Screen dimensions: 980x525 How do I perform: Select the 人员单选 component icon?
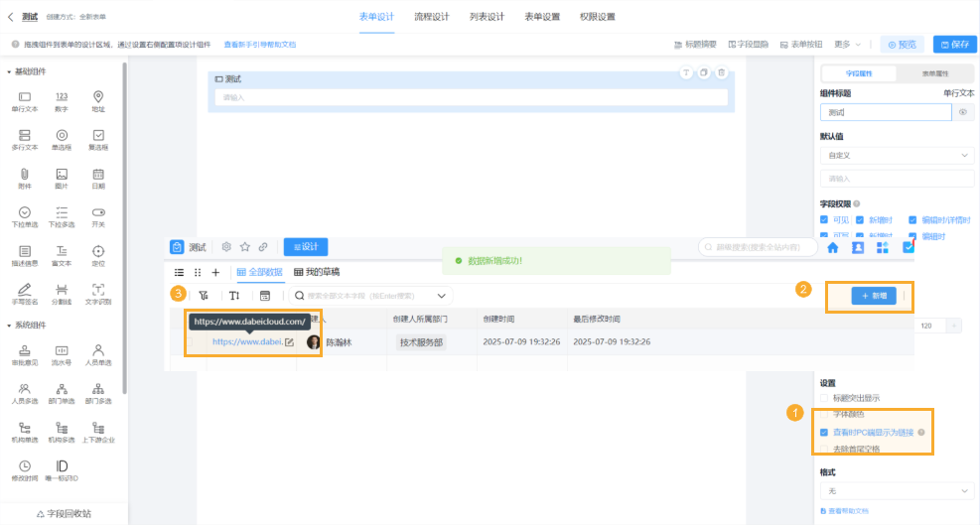[98, 355]
